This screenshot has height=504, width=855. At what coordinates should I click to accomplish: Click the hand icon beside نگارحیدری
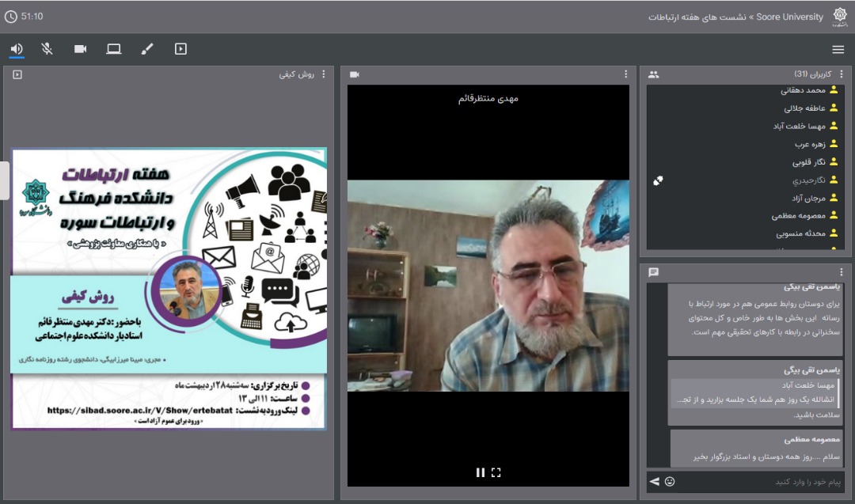pyautogui.click(x=658, y=180)
